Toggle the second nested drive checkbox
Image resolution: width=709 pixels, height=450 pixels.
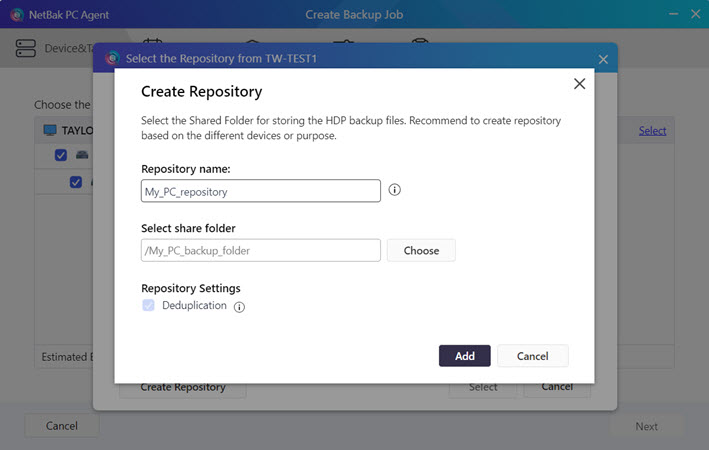[x=76, y=182]
